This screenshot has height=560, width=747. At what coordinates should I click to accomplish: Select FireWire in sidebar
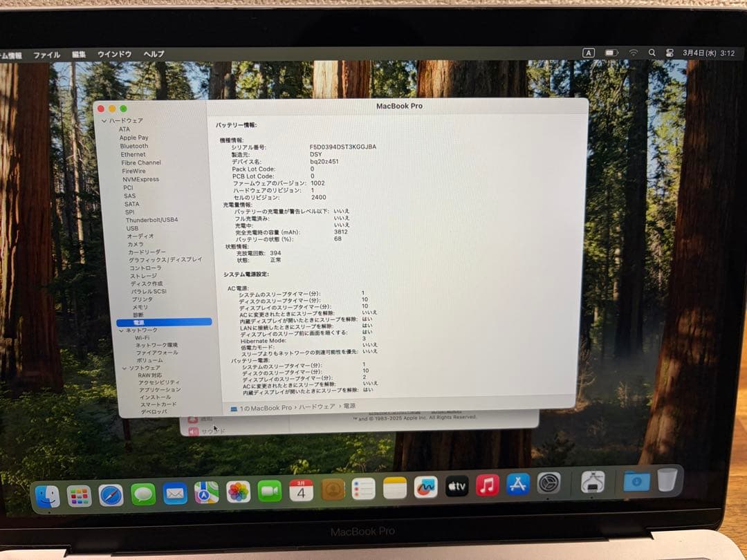coord(134,171)
